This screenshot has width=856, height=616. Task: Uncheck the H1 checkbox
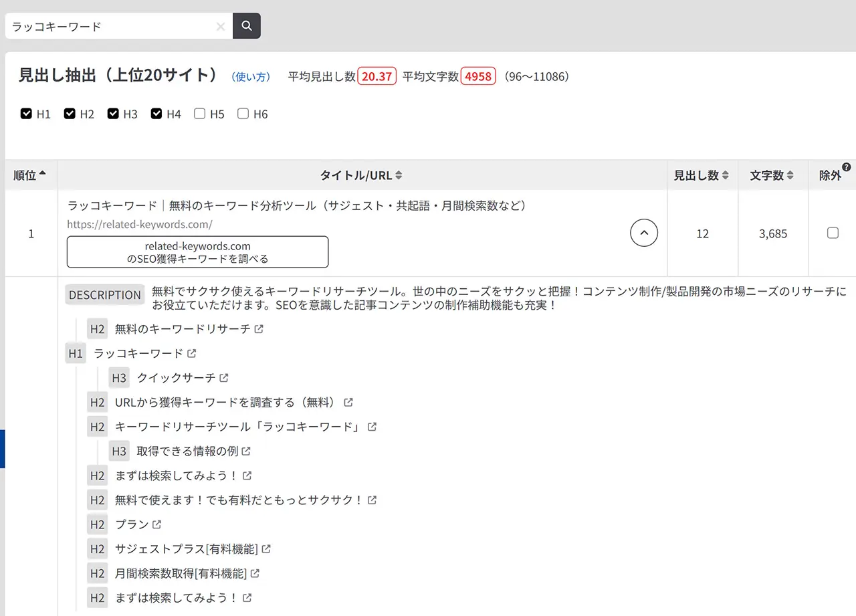[26, 114]
